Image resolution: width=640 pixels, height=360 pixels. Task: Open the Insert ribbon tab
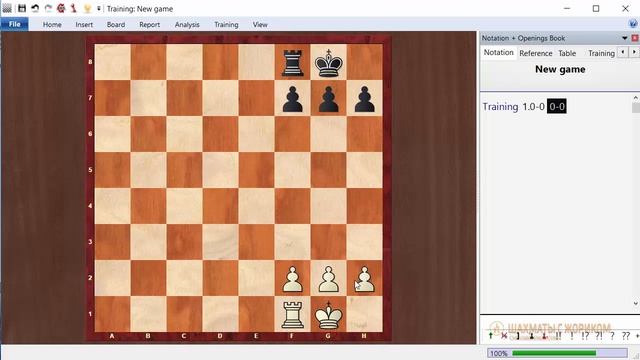pyautogui.click(x=84, y=24)
